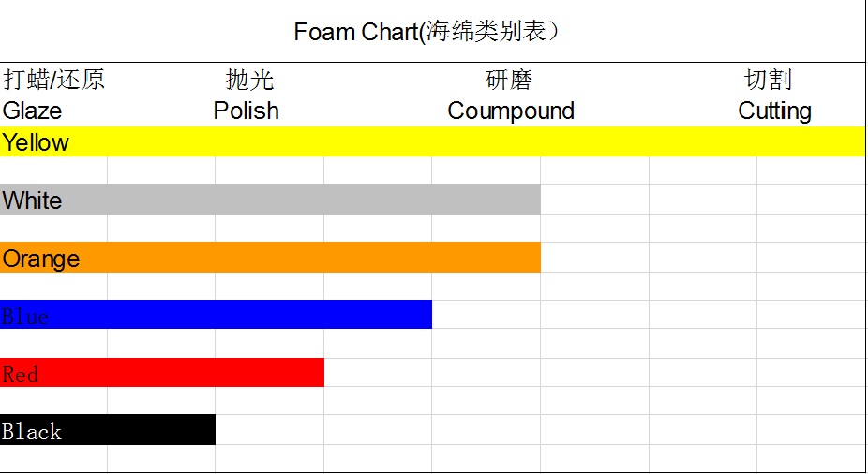Select the 'Blue' label text
This screenshot has height=474, width=868.
point(25,317)
